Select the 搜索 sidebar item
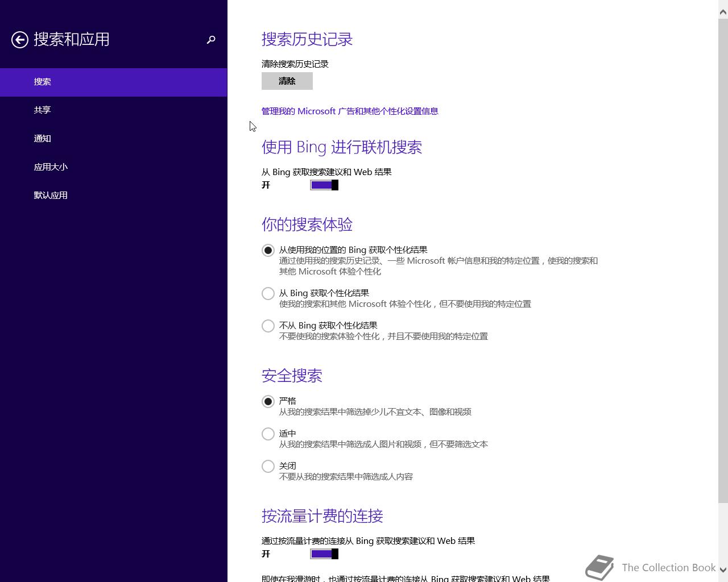Viewport: 728px width, 582px height. coord(114,82)
